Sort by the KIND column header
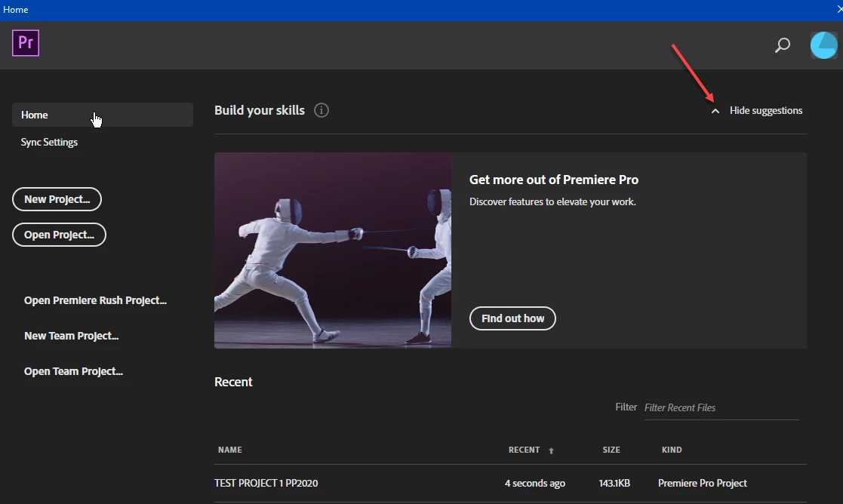The width and height of the screenshot is (843, 504). (x=672, y=450)
